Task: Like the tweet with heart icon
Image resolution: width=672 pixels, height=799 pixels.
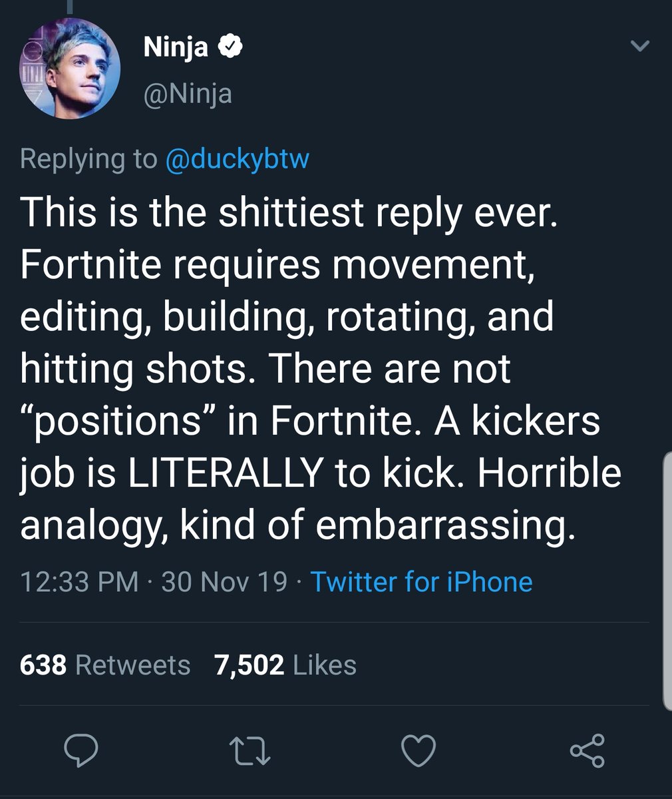Action: 420,751
